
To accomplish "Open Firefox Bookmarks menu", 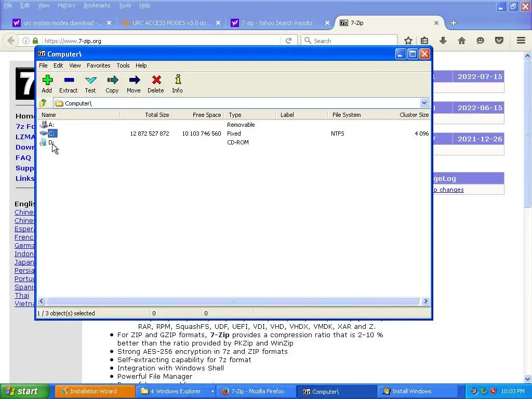I will click(97, 5).
